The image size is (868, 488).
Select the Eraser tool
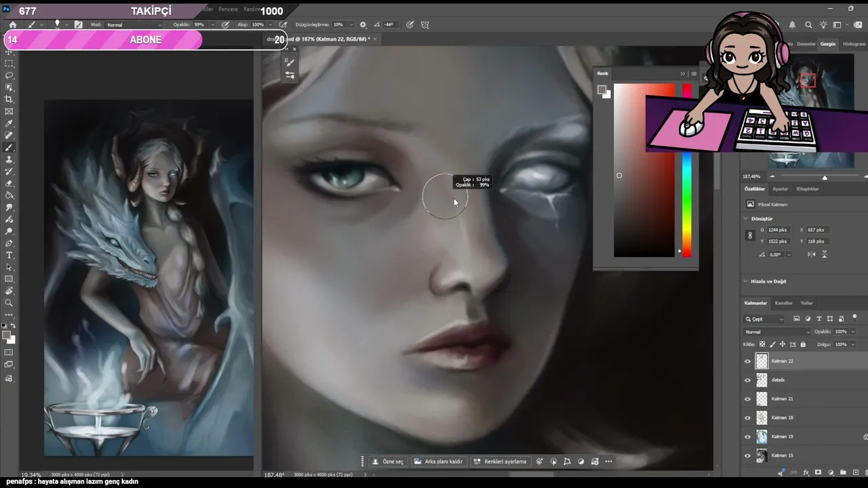9,184
